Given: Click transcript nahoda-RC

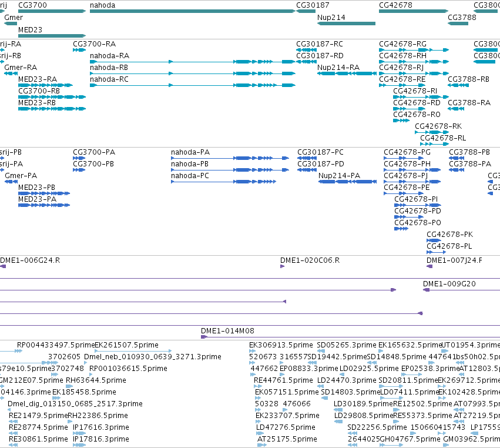Looking at the screenshot, I should click(193, 85).
